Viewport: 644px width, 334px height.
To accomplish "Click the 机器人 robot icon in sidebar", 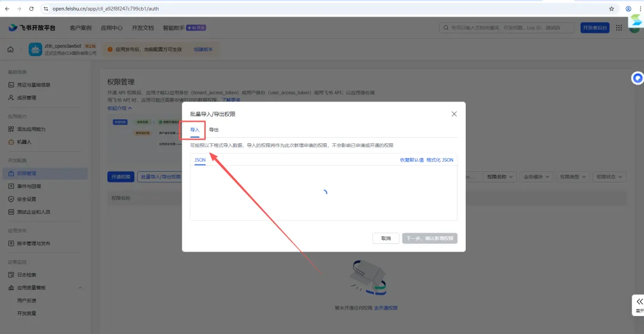I will (x=11, y=142).
